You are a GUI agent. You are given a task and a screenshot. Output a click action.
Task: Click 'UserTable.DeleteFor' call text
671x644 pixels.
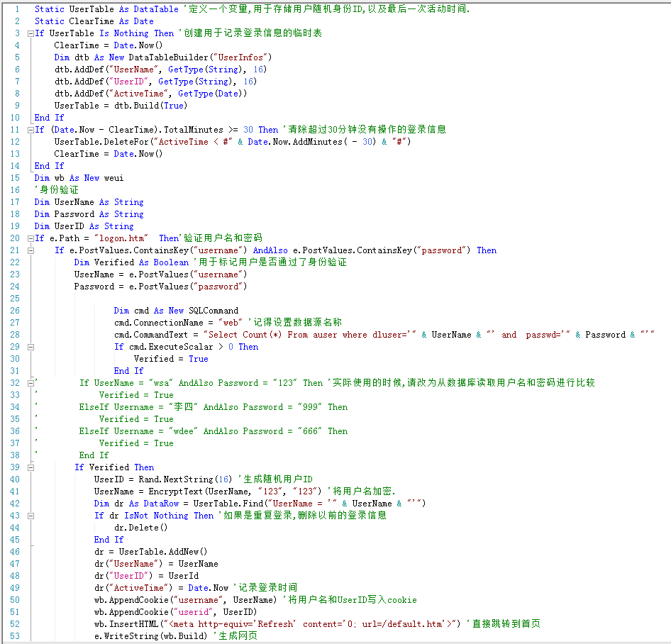pyautogui.click(x=101, y=142)
